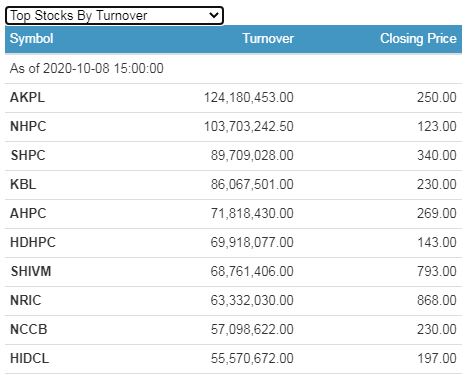466x375 pixels.
Task: Open the NCCB stock symbol
Action: point(29,329)
